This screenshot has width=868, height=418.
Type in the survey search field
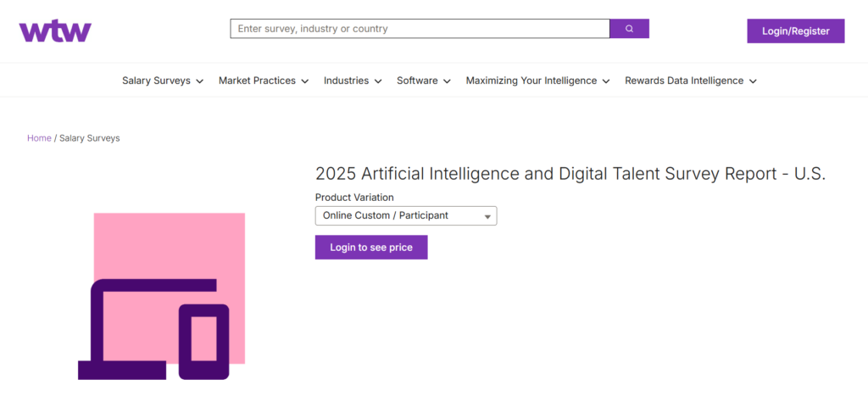420,29
